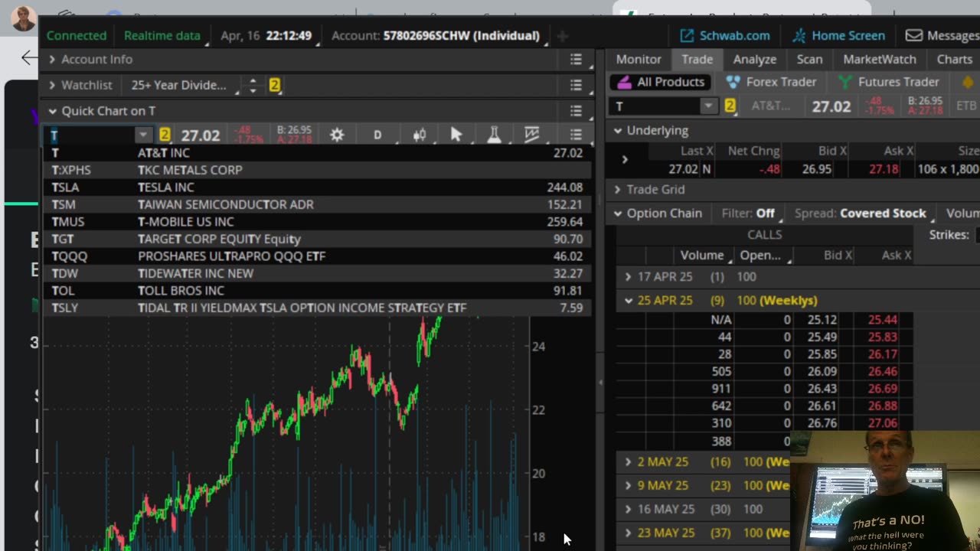980x551 pixels.
Task: Open chart settings gear icon
Action: pyautogui.click(x=337, y=135)
